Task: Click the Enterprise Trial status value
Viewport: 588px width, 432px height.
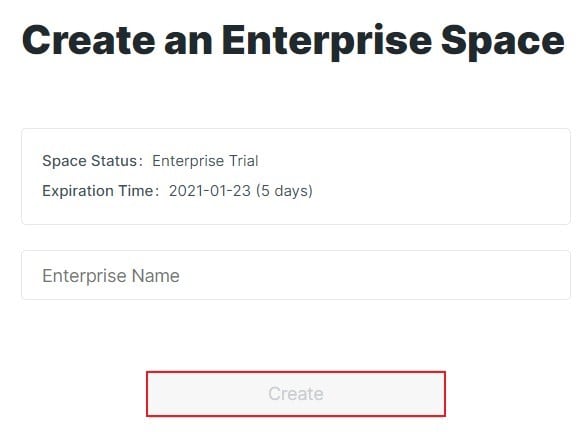Action: 205,161
